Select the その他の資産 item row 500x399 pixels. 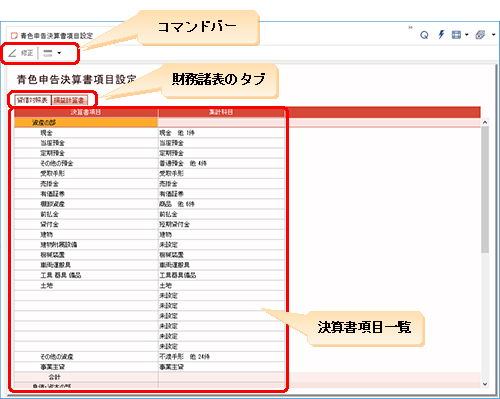click(x=86, y=357)
